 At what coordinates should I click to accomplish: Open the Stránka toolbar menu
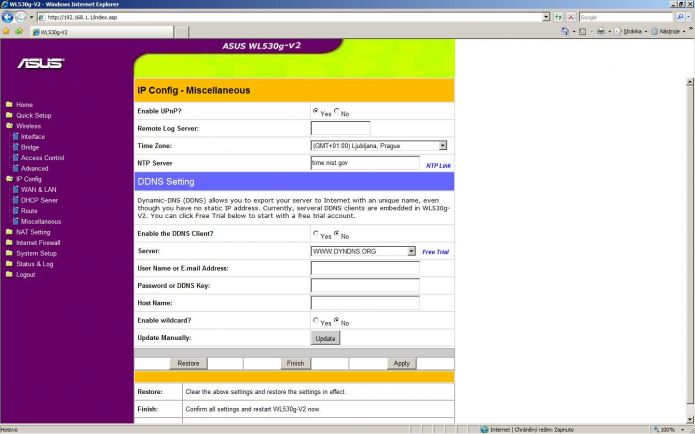(x=632, y=31)
